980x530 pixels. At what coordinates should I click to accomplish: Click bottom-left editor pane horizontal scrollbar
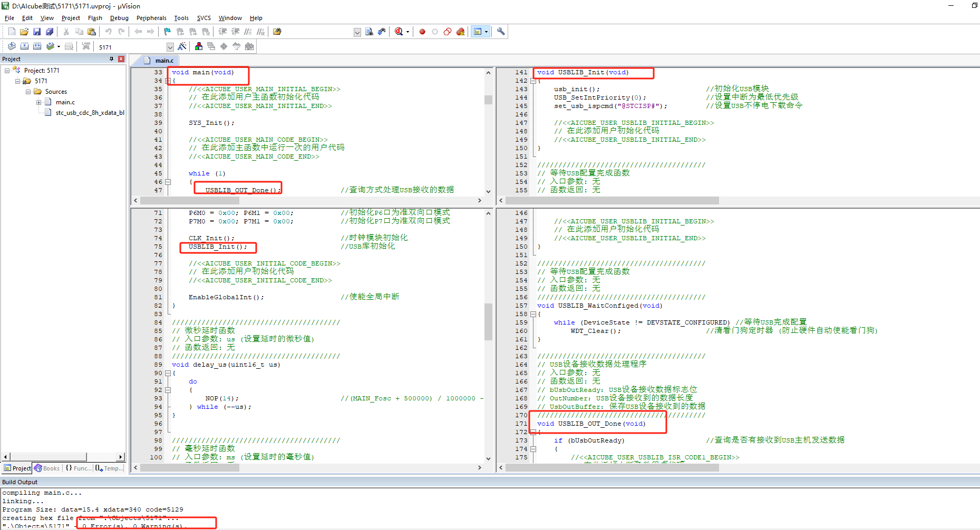[x=307, y=467]
